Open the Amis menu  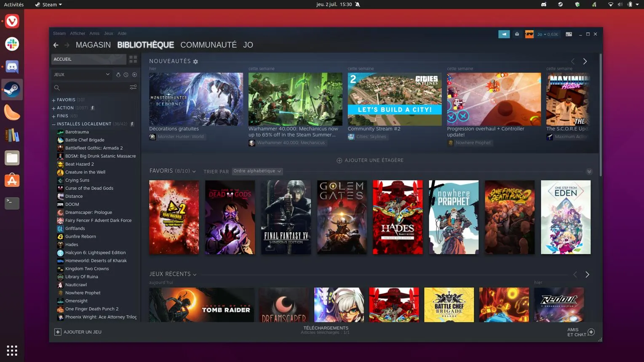point(94,33)
